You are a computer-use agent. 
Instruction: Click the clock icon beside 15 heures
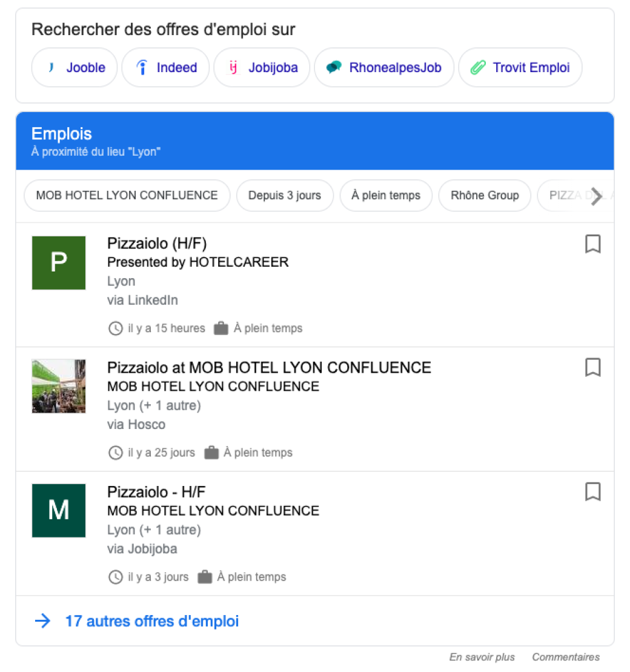116,328
